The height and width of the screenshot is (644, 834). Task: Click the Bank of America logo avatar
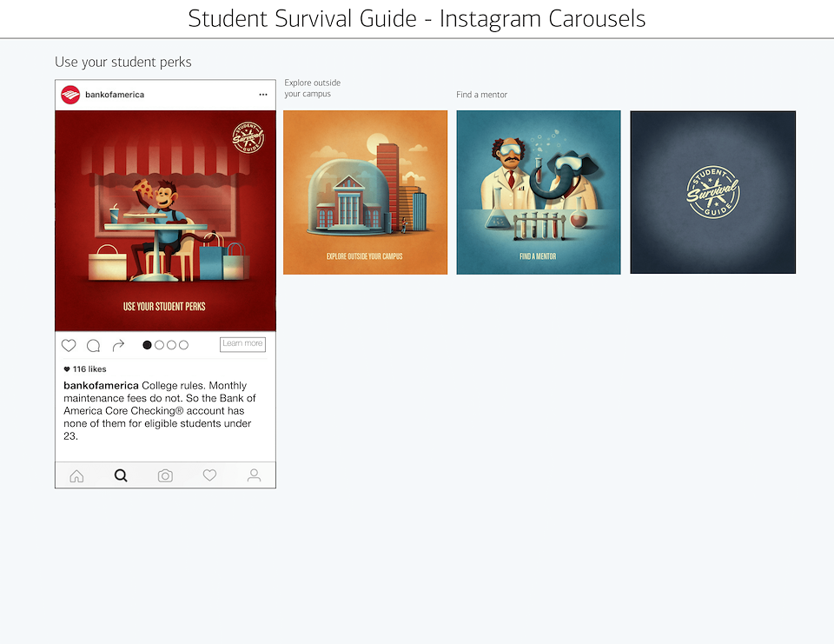coord(70,95)
